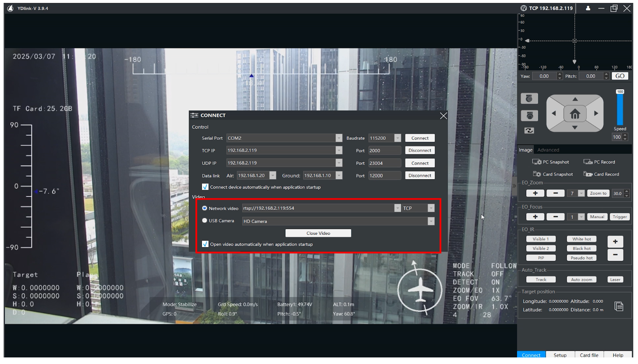Click the blue Speed slider
Screen dimensions: 638x364
pos(620,110)
